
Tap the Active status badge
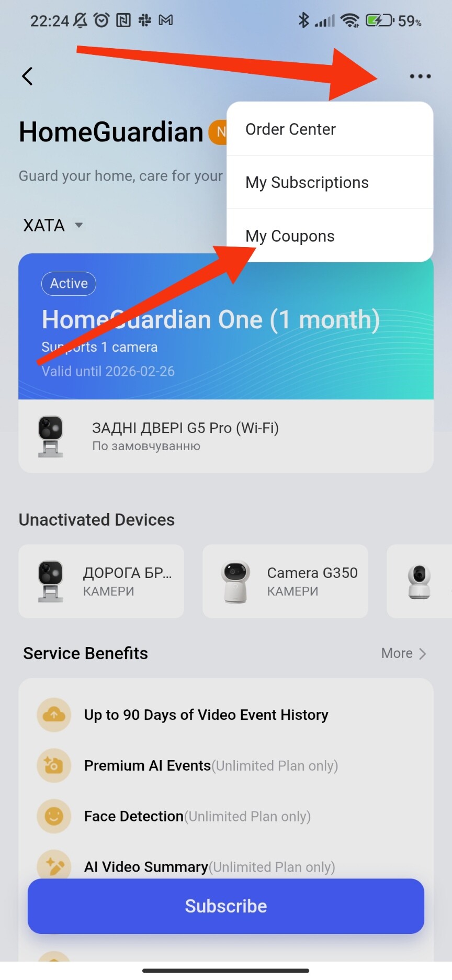(x=69, y=284)
